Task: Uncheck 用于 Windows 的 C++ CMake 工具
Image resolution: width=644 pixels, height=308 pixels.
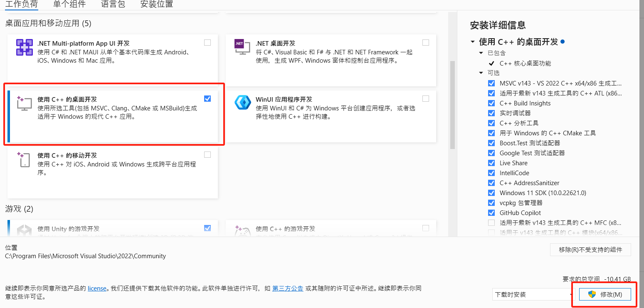Action: [491, 133]
